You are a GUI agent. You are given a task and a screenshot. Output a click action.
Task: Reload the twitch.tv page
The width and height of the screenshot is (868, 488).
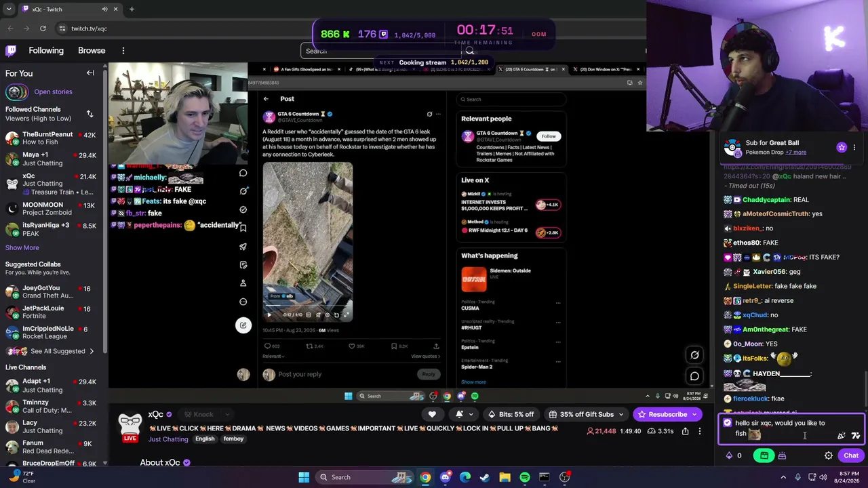point(43,28)
